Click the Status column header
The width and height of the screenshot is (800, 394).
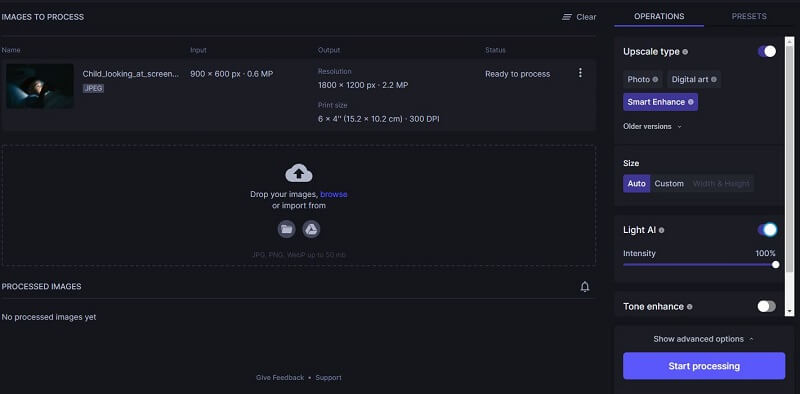tap(495, 50)
